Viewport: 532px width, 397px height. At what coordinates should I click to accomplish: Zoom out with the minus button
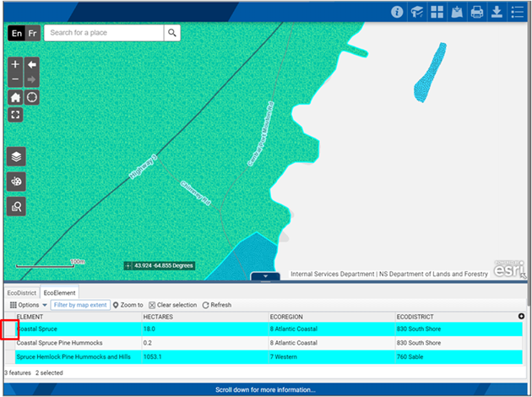[x=15, y=79]
